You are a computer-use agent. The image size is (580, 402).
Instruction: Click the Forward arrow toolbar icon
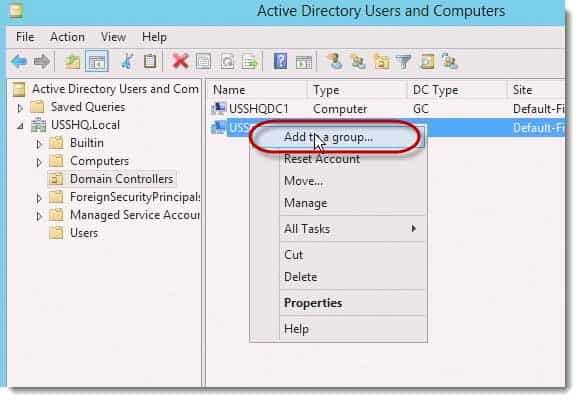(x=41, y=61)
